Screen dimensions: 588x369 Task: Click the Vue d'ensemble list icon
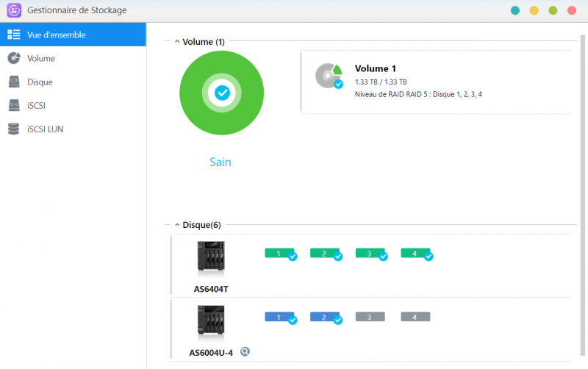click(x=14, y=35)
